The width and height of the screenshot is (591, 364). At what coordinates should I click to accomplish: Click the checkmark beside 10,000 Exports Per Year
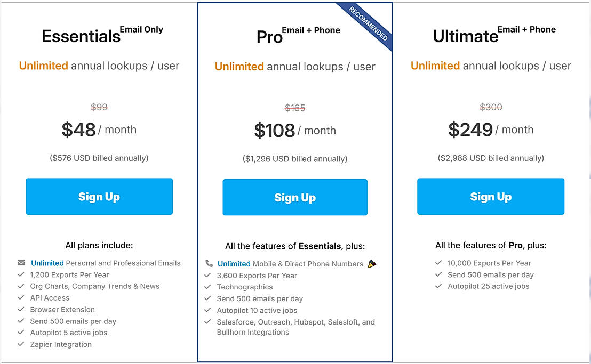(438, 263)
